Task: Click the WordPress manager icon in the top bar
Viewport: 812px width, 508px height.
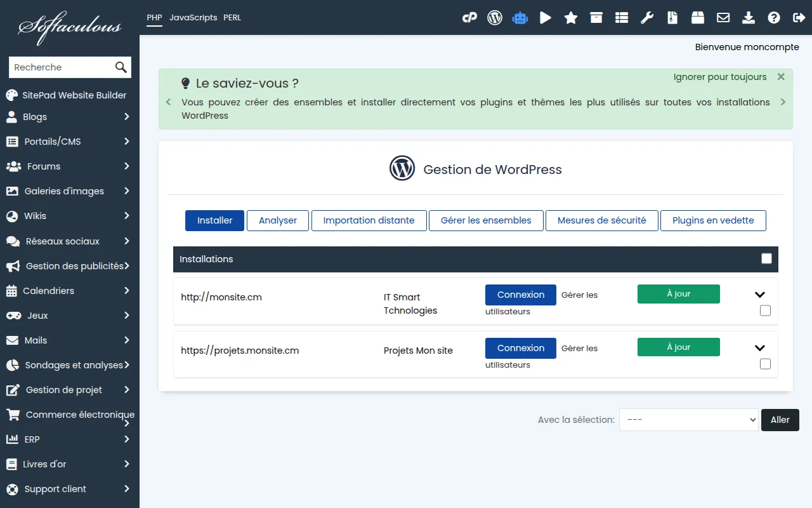Action: pos(495,18)
